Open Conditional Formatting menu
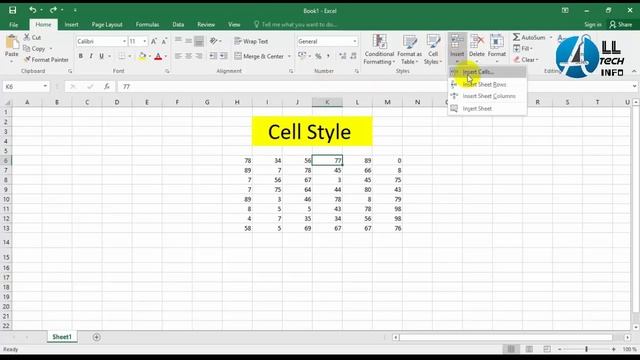Screen dimensions: 640x360 379,49
